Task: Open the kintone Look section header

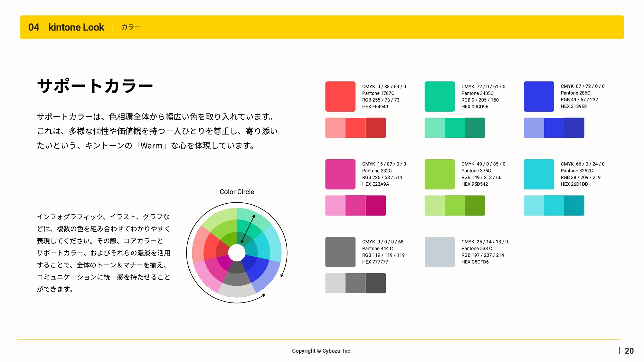Action: coord(76,27)
